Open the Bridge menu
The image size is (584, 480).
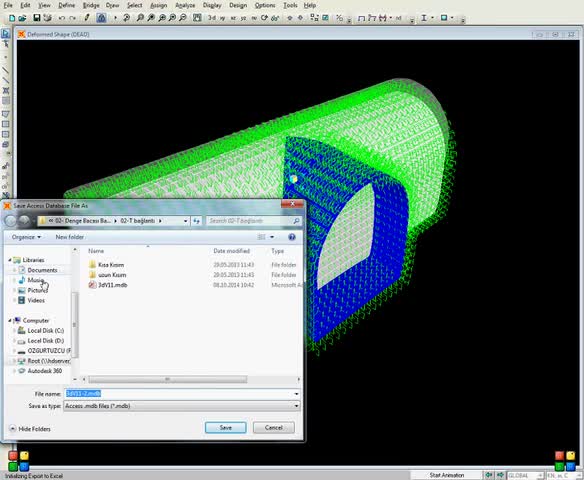tap(91, 5)
